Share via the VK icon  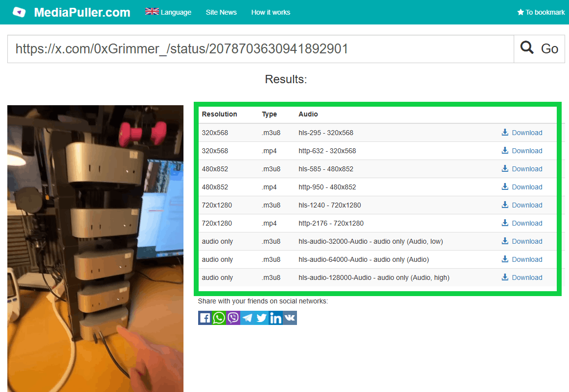point(290,318)
